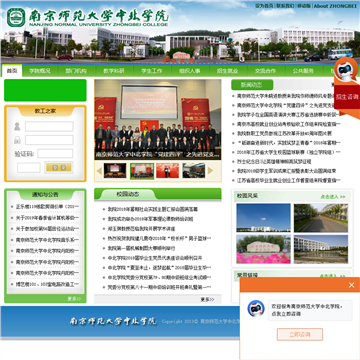Viewport: 360px width, 360px height.
Task: Open the notice starting with 博艺楼101
Action: [x=47, y=284]
